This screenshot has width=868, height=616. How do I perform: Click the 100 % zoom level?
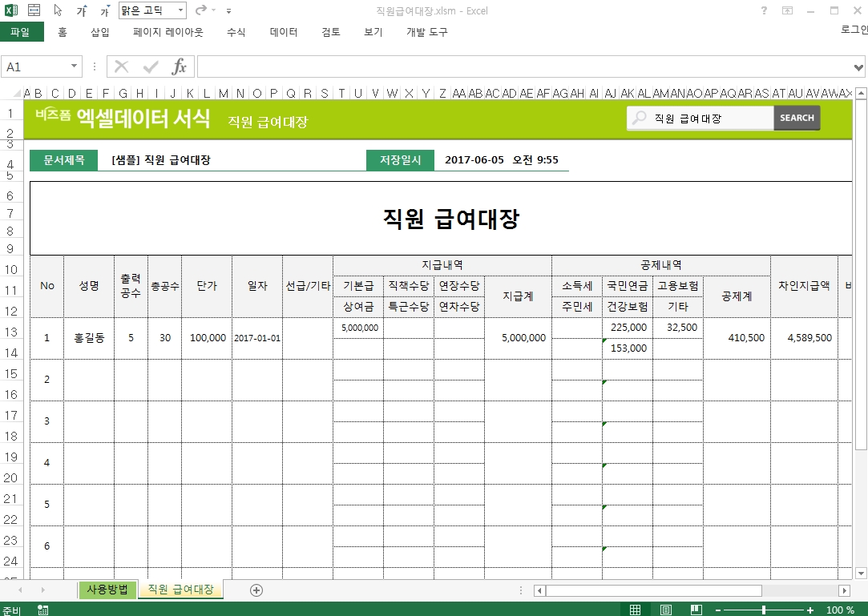click(x=840, y=610)
